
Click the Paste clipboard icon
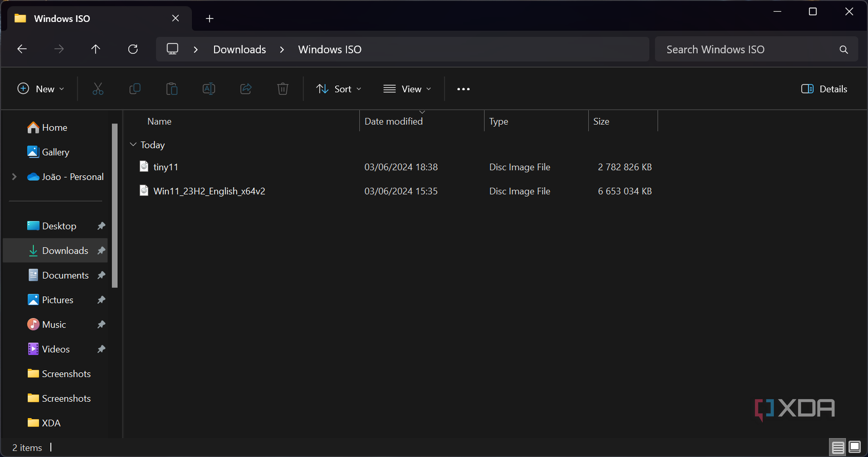click(172, 89)
